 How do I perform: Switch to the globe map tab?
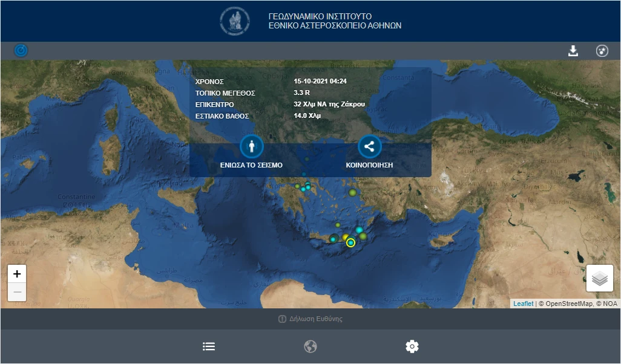[x=310, y=346]
